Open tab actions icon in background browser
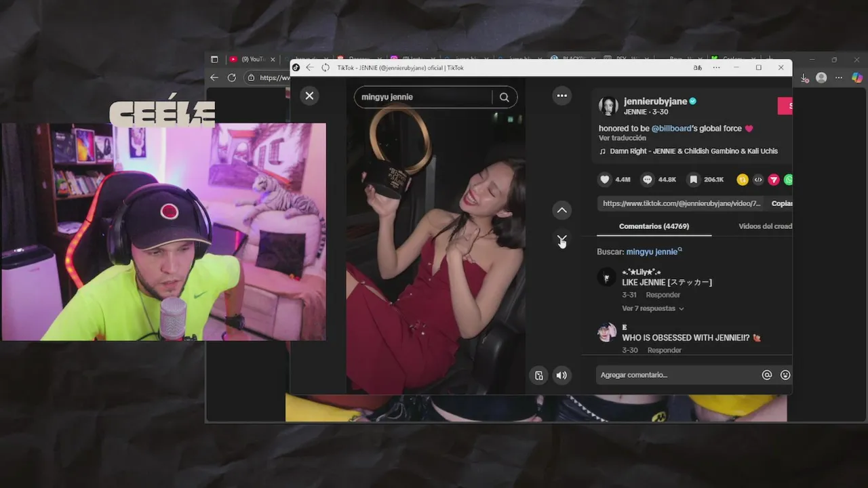The height and width of the screenshot is (488, 868). click(214, 59)
